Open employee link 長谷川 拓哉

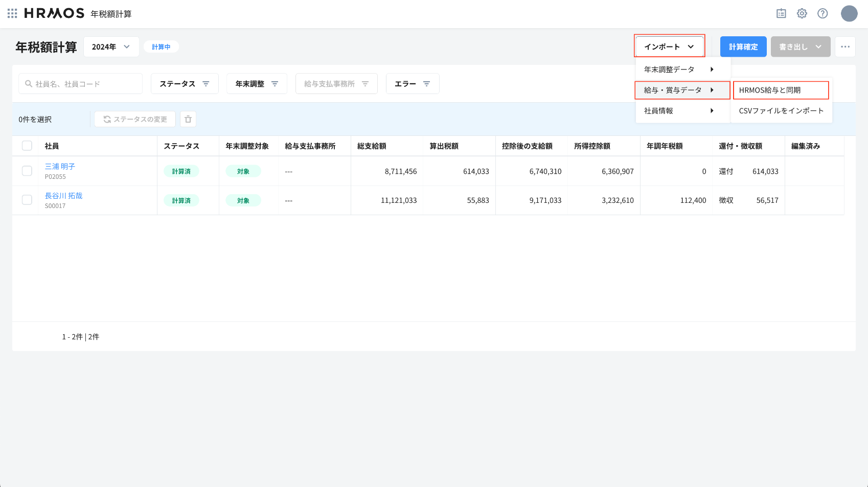click(x=63, y=196)
